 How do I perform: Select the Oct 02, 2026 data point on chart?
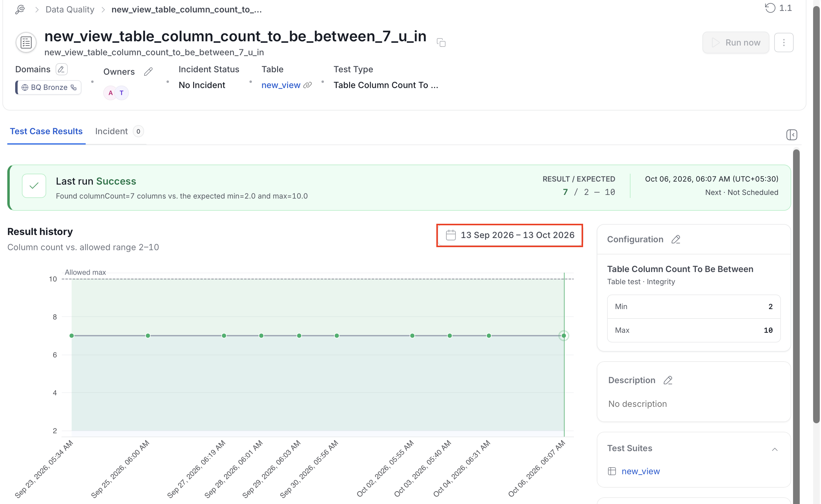[x=412, y=336]
